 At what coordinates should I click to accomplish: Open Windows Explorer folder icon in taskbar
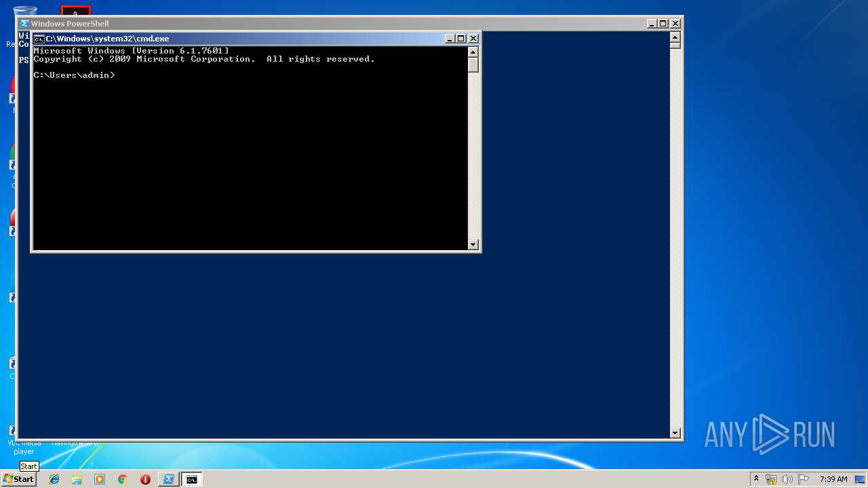pyautogui.click(x=77, y=479)
